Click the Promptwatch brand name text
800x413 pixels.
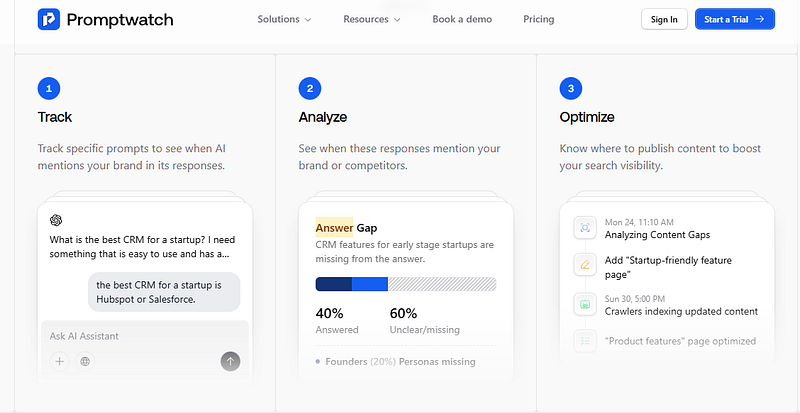pos(120,19)
